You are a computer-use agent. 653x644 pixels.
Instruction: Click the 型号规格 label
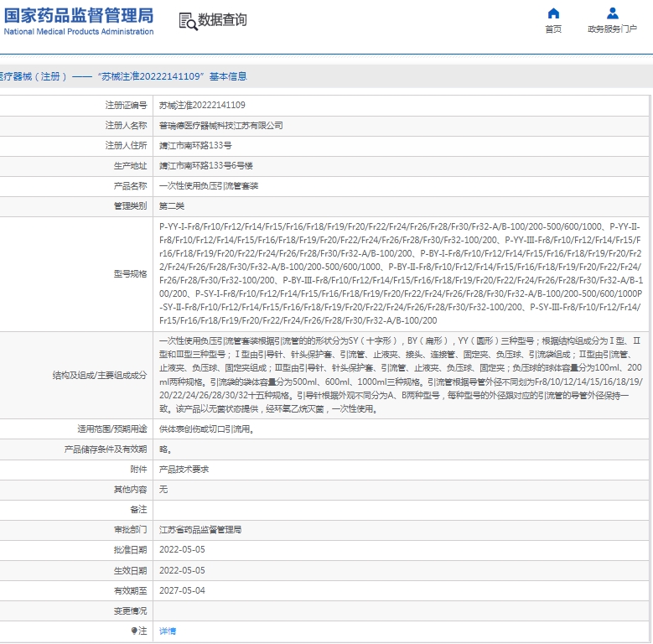pos(130,273)
